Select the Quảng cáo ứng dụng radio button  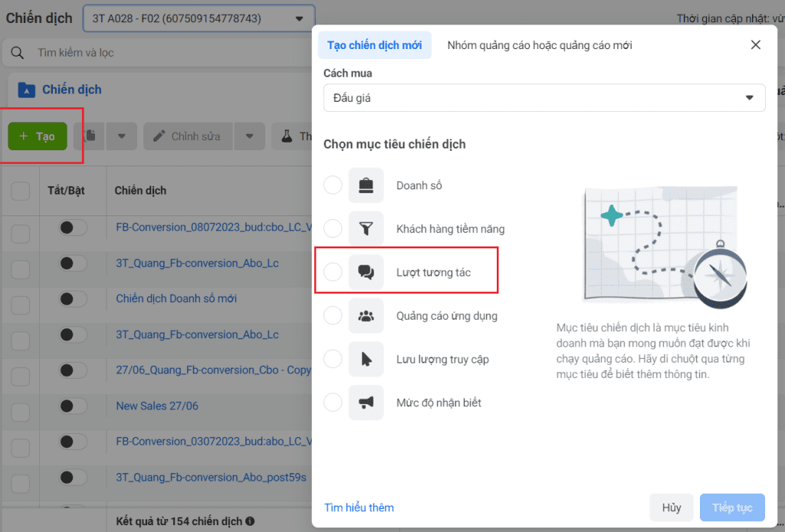point(333,316)
